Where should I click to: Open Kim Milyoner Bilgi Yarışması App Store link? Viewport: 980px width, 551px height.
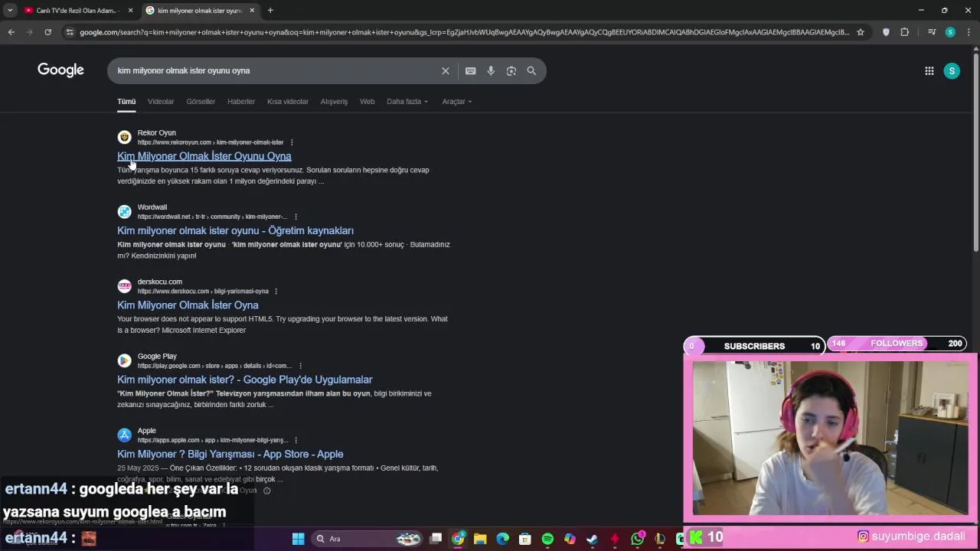[x=230, y=454]
